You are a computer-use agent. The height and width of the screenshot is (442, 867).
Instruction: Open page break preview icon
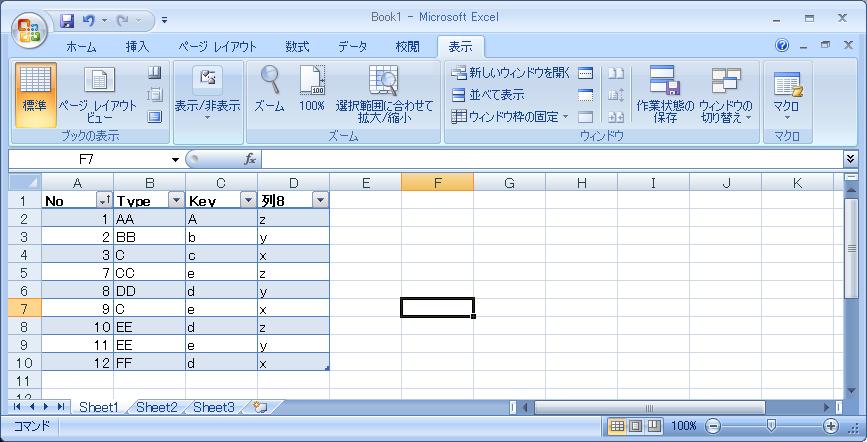click(155, 72)
